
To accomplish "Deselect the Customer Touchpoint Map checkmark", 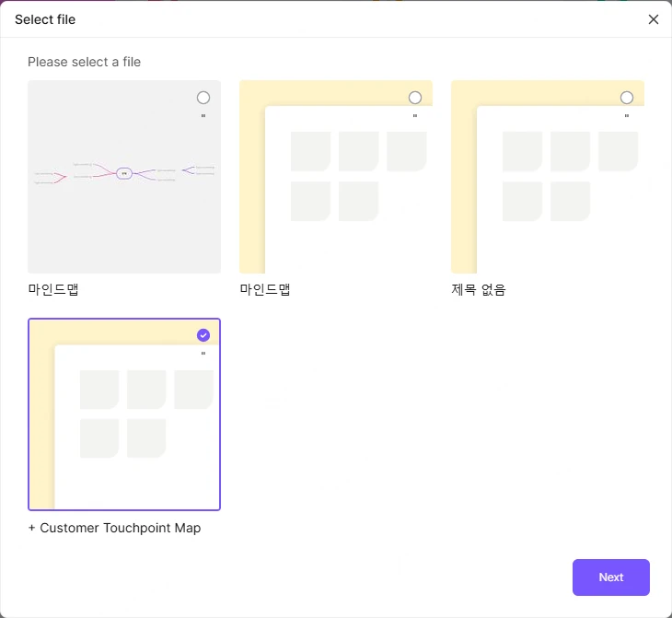I will (203, 335).
